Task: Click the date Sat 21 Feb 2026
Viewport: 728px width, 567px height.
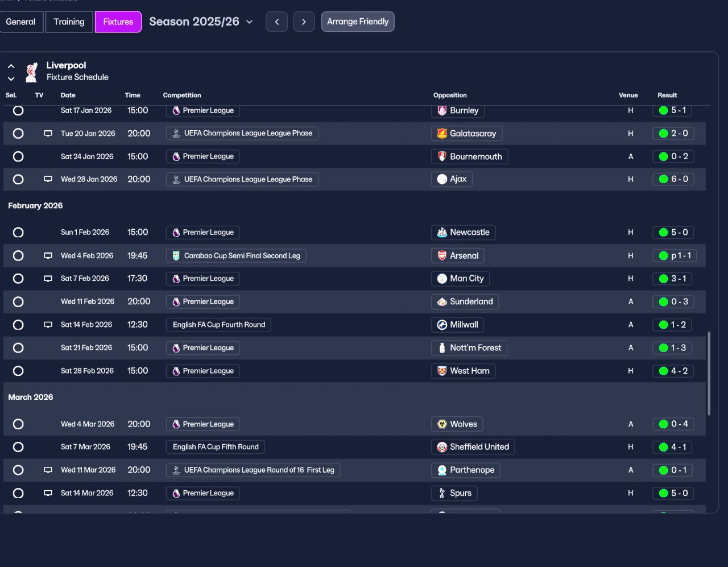Action: click(x=86, y=348)
